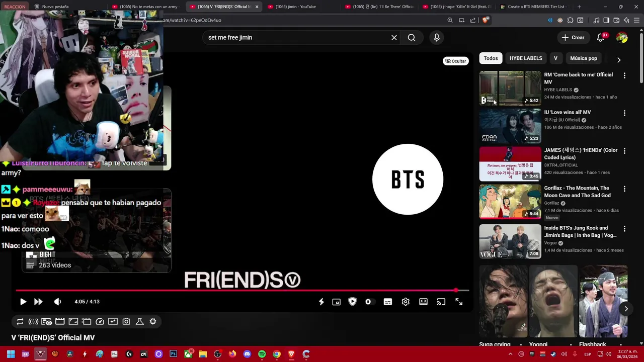This screenshot has height=362, width=644.
Task: Open Gorillaz Mountain Moon Cave video
Action: (x=510, y=202)
